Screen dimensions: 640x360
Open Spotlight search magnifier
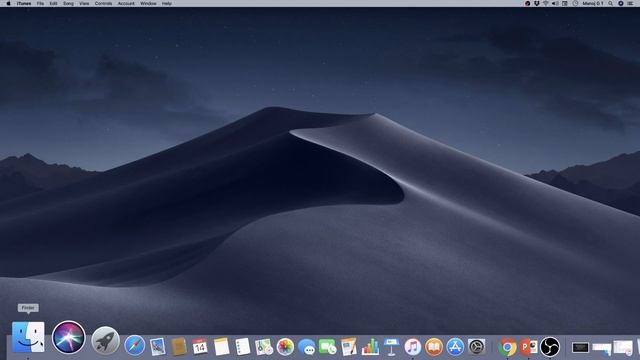click(x=611, y=3)
